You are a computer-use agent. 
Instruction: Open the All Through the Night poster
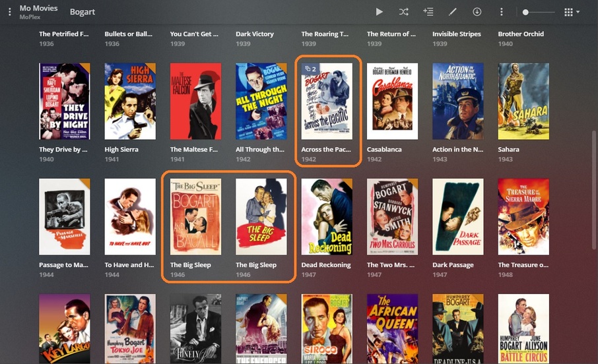point(261,102)
